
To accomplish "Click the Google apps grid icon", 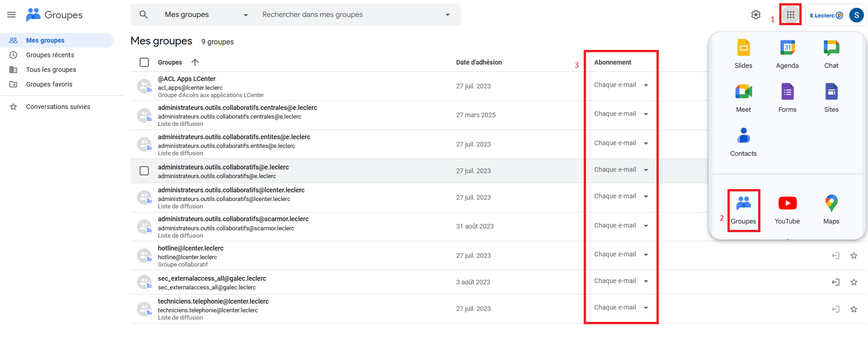I will [x=791, y=15].
